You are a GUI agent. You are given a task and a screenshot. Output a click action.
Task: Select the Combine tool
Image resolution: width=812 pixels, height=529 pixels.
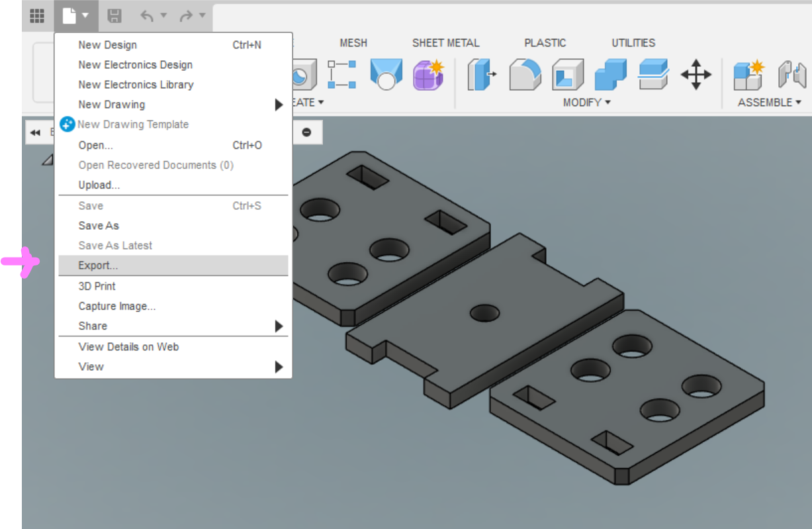(x=610, y=74)
